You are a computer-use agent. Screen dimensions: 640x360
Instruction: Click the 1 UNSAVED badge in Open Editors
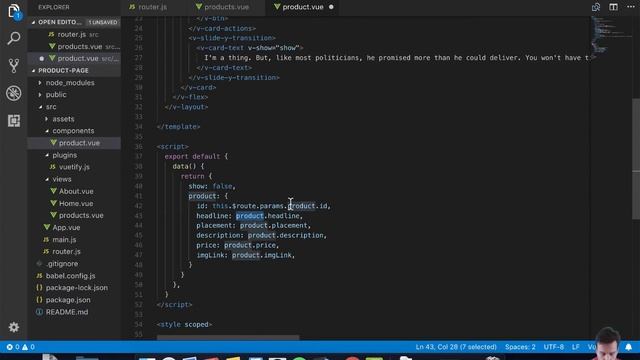click(x=103, y=22)
